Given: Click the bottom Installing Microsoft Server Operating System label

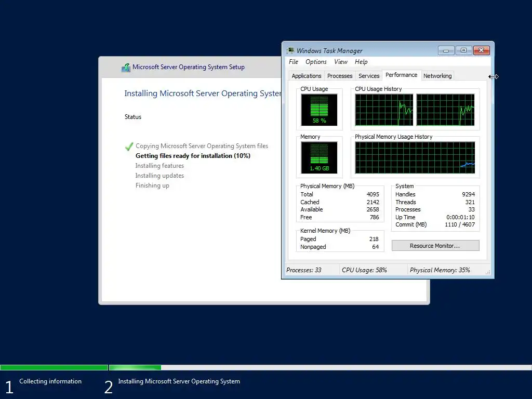Looking at the screenshot, I should (179, 381).
